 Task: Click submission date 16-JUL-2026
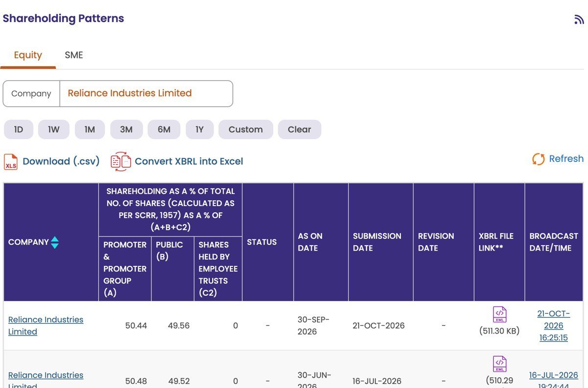377,381
